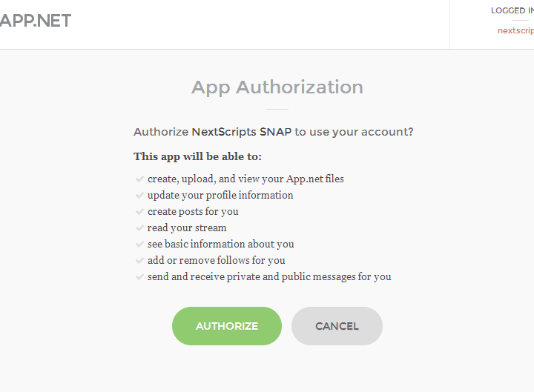Click checkmark icon beside add or remove follows
Screen dimensions: 534x392
(x=139, y=261)
